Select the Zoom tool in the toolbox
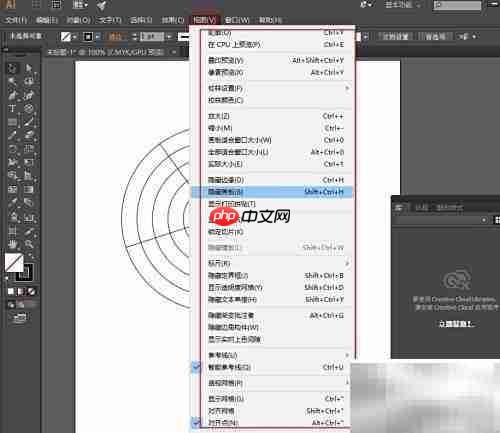Viewport: 500px width, 433px height. [29, 244]
